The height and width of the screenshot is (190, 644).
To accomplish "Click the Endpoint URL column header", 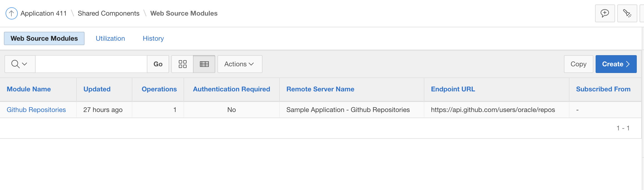I will pyautogui.click(x=453, y=89).
